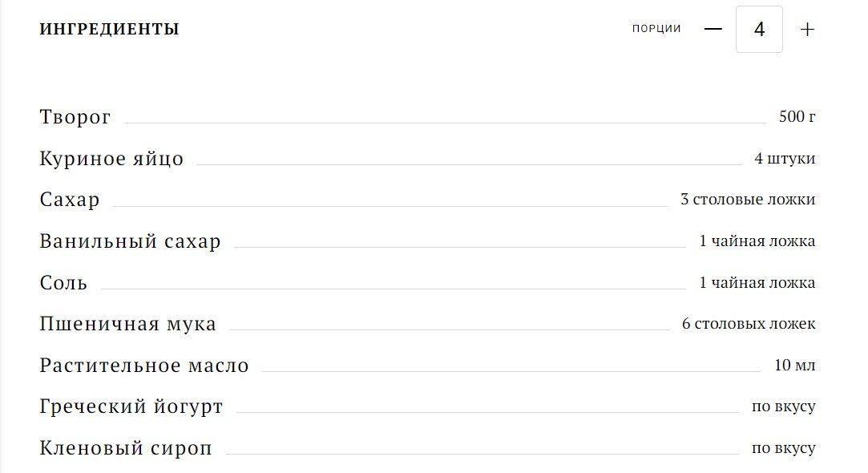The height and width of the screenshot is (473, 868).
Task: Click the 500 г quantity for Творог
Action: [x=797, y=116]
